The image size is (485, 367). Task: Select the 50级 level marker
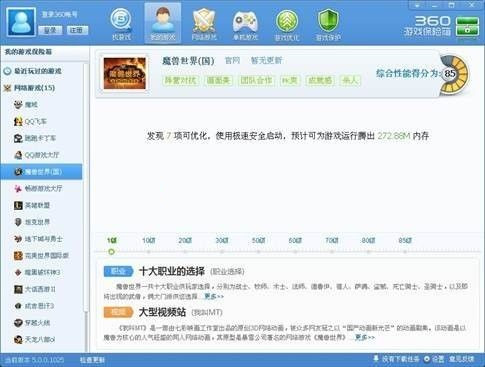pyautogui.click(x=258, y=240)
